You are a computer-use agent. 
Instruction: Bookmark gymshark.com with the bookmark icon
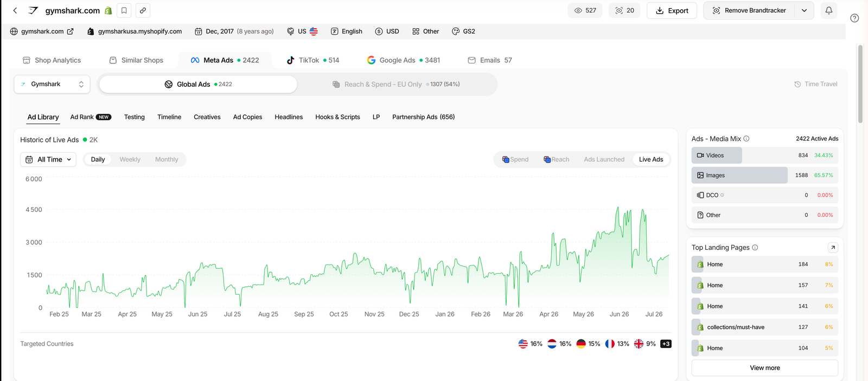124,10
